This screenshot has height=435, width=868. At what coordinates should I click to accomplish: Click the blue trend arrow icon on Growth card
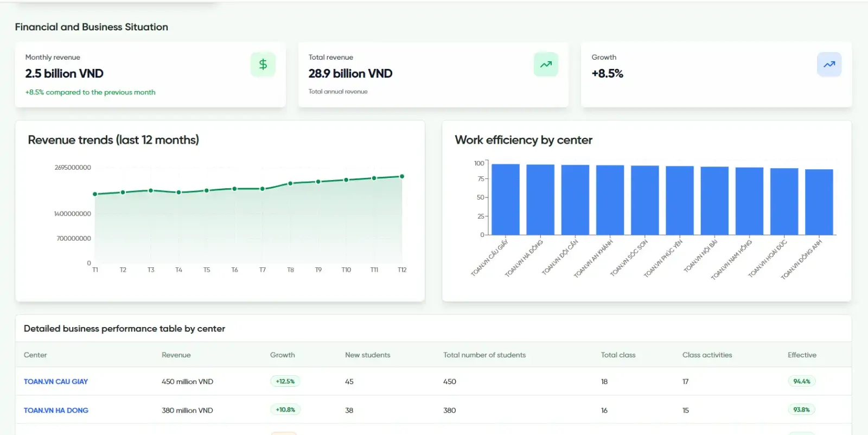click(x=829, y=65)
